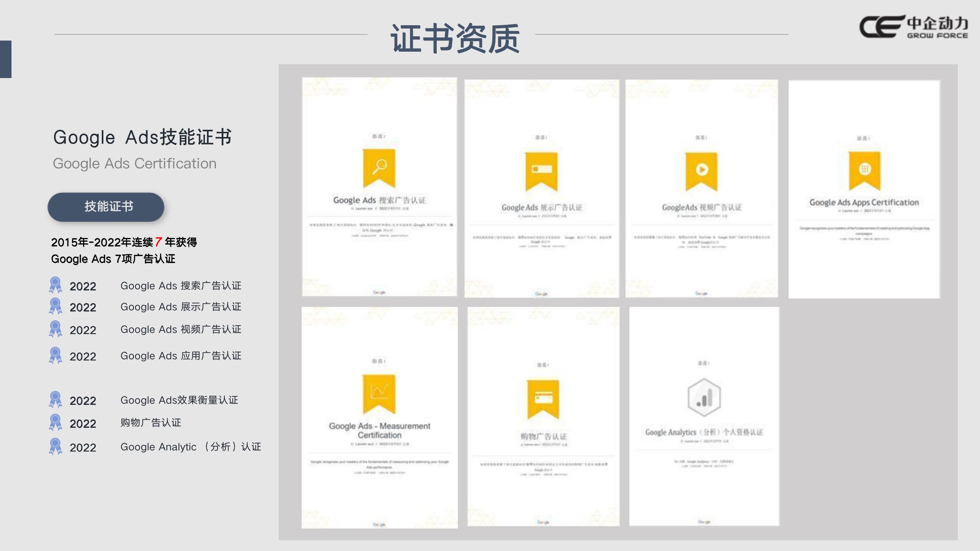Click the year 2022 beside 搜索广告认证
The image size is (980, 551).
83,286
